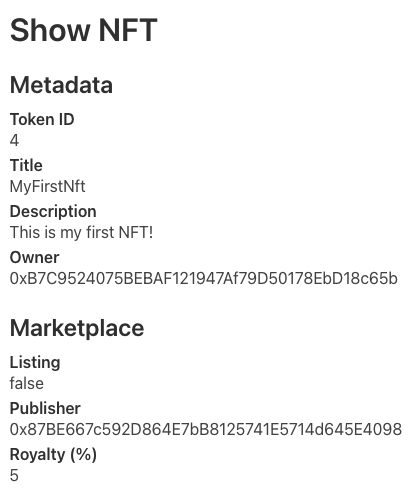Select the Royalty (%) label

point(53,455)
